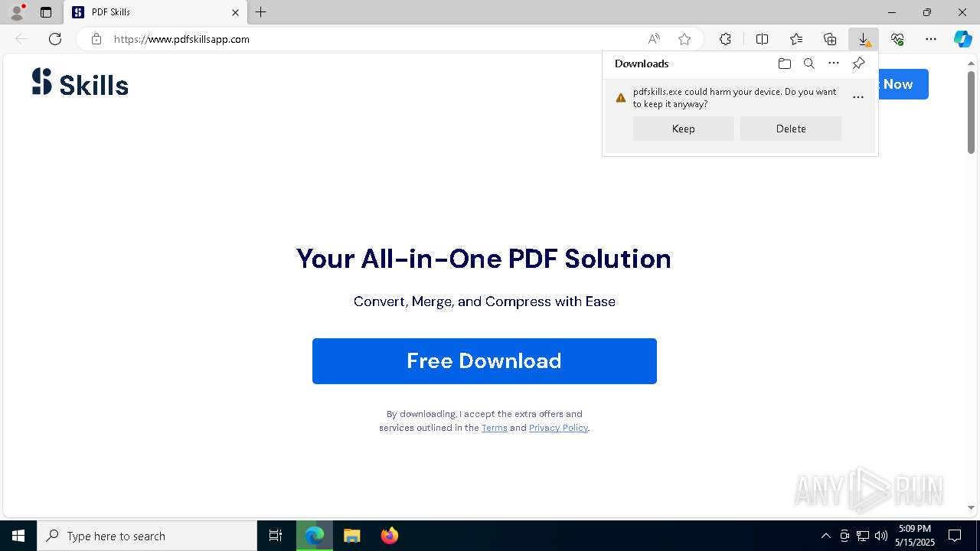Viewport: 980px width, 551px height.
Task: Open downloads folder icon in Downloads panel
Action: (784, 64)
